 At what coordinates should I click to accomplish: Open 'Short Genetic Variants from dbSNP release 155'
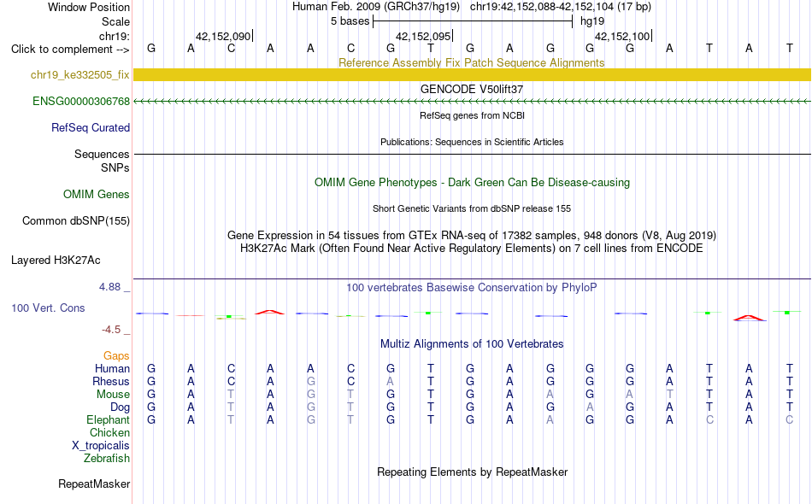(472, 209)
